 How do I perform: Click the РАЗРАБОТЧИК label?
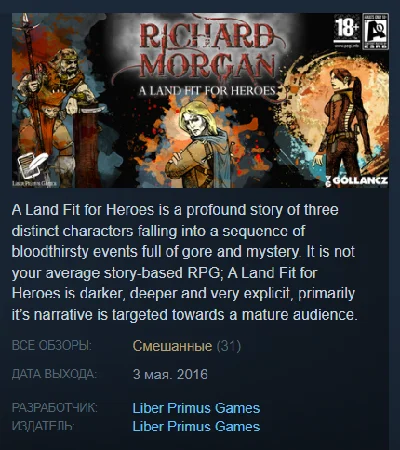[55, 408]
